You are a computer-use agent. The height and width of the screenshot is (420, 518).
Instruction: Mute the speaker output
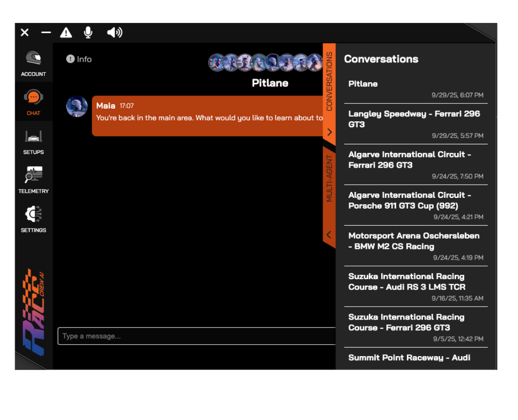[114, 32]
